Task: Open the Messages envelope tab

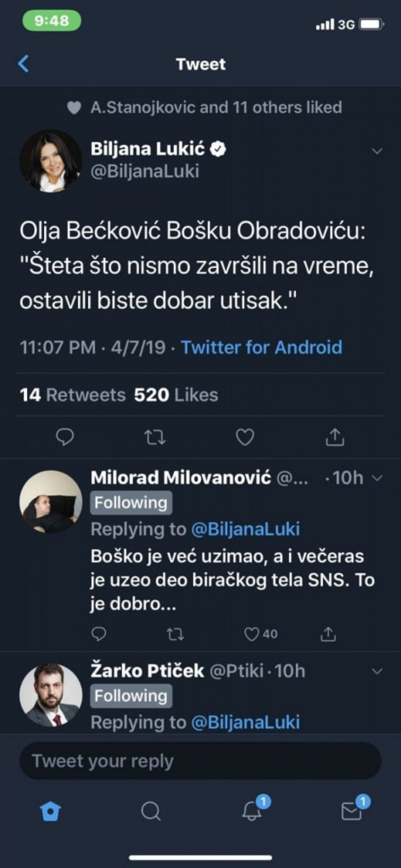Action: (x=352, y=811)
